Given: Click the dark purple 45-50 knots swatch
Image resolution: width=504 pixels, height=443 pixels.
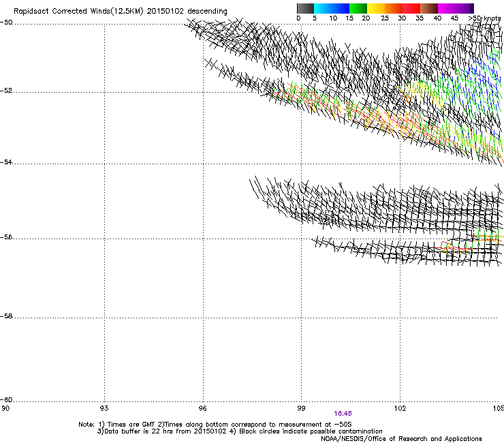Looking at the screenshot, I should tap(464, 8).
